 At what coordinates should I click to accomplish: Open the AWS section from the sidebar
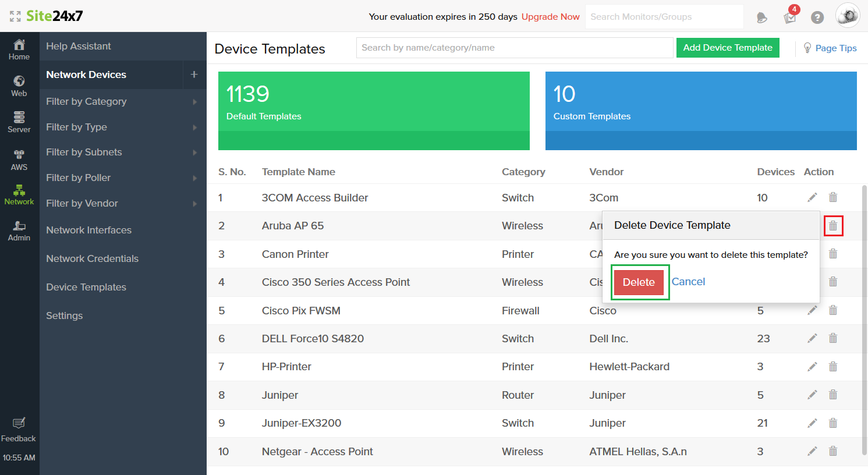[x=19, y=158]
